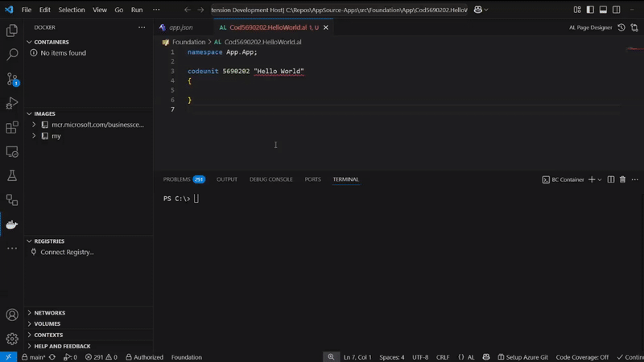Close the Cod5690202.HelloWorld.al tab

coord(326,27)
